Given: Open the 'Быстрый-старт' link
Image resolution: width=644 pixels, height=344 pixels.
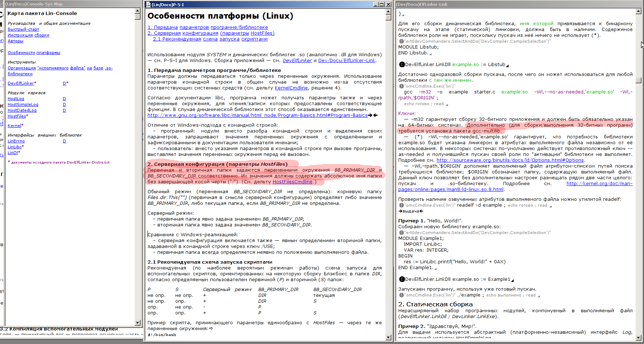Looking at the screenshot, I should tap(23, 29).
